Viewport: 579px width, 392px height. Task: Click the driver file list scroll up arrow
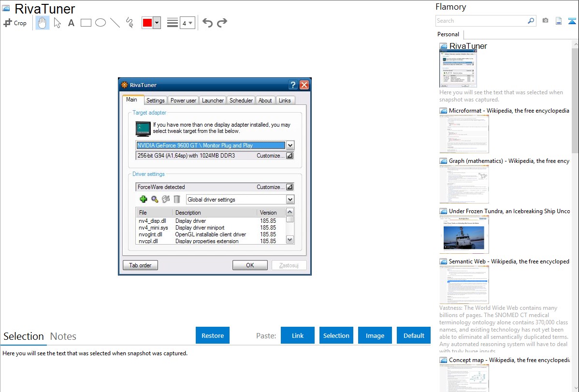[x=290, y=212]
